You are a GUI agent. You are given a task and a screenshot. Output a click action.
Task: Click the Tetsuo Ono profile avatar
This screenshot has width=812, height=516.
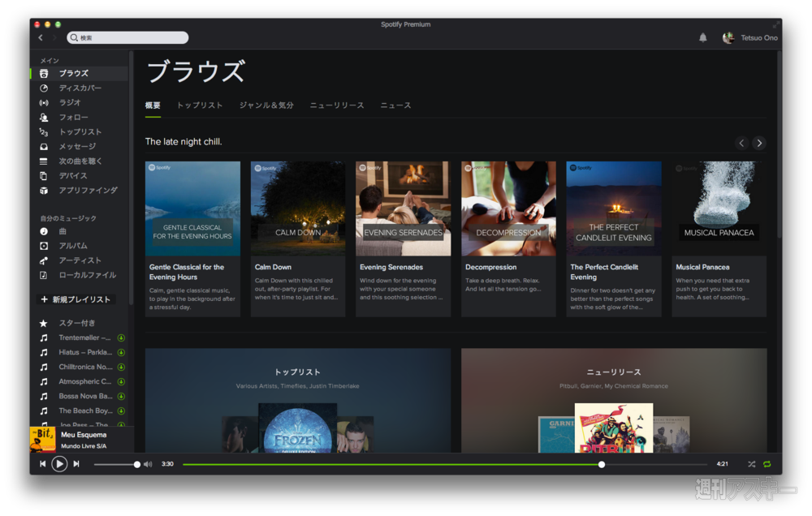[728, 38]
